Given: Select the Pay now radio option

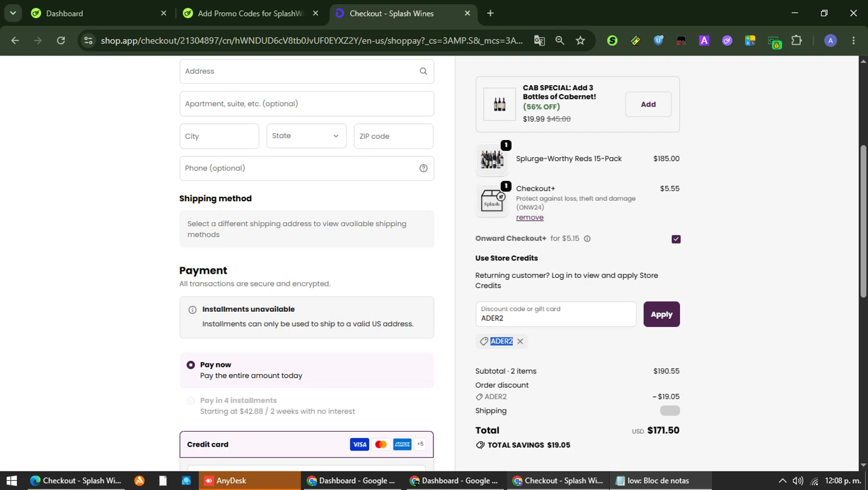Looking at the screenshot, I should 190,365.
